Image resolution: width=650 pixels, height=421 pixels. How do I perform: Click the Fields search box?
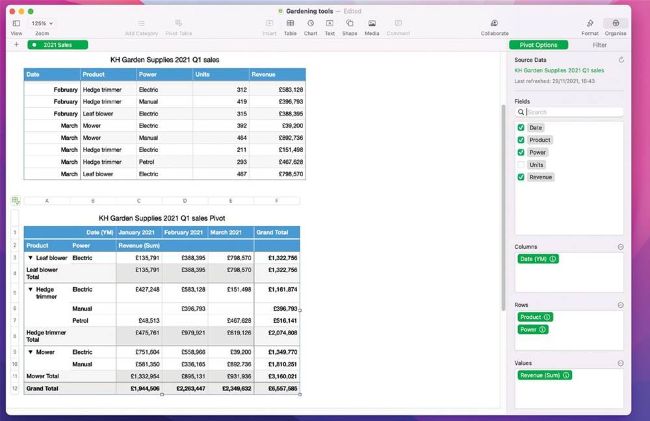tap(571, 112)
